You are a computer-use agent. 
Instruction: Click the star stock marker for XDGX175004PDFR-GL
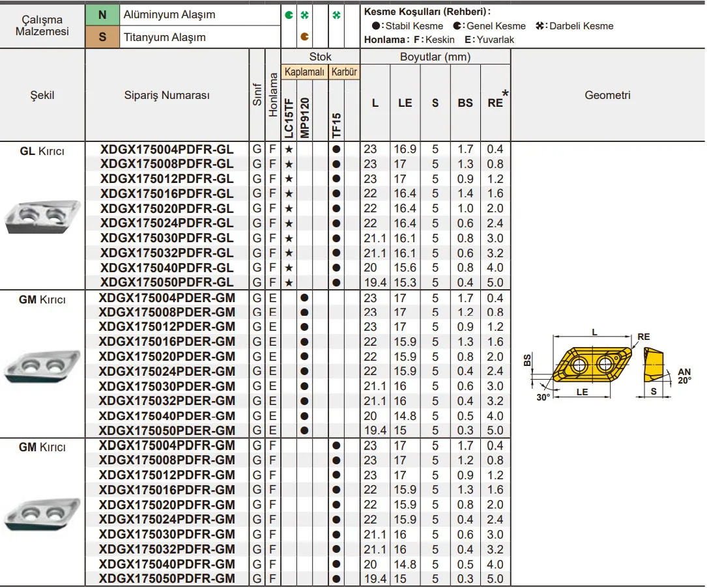coord(289,149)
